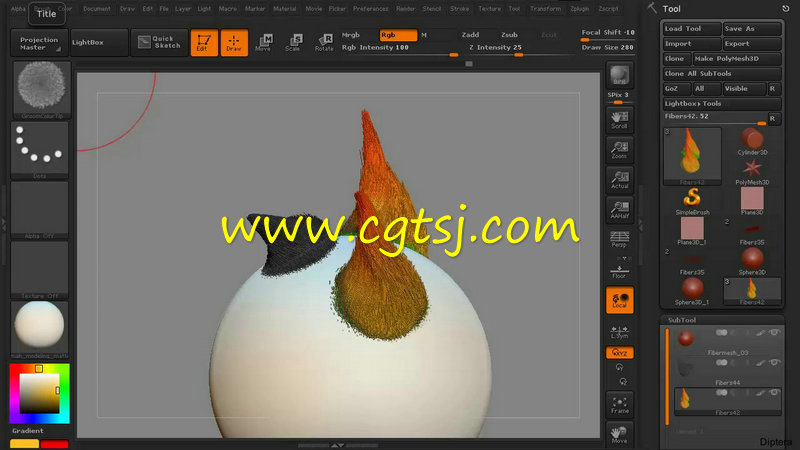Viewport: 800px width, 450px height.
Task: Toggle Edit mode button
Action: 204,42
